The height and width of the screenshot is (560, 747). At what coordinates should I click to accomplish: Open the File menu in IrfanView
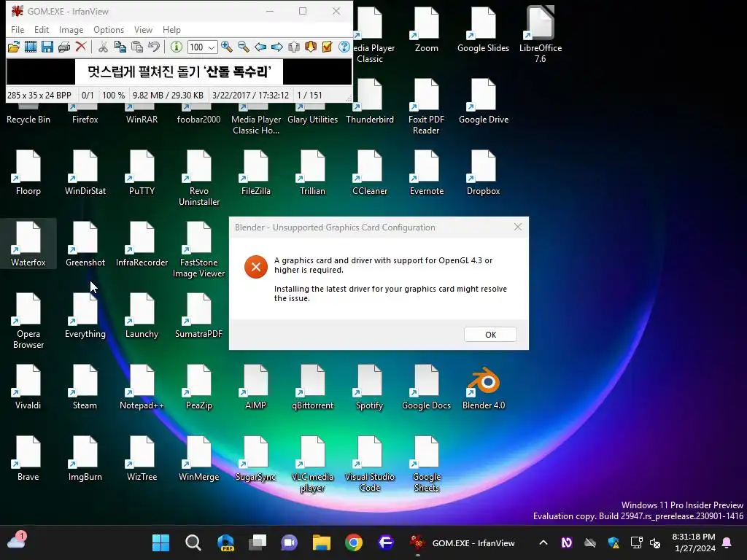[x=18, y=29]
